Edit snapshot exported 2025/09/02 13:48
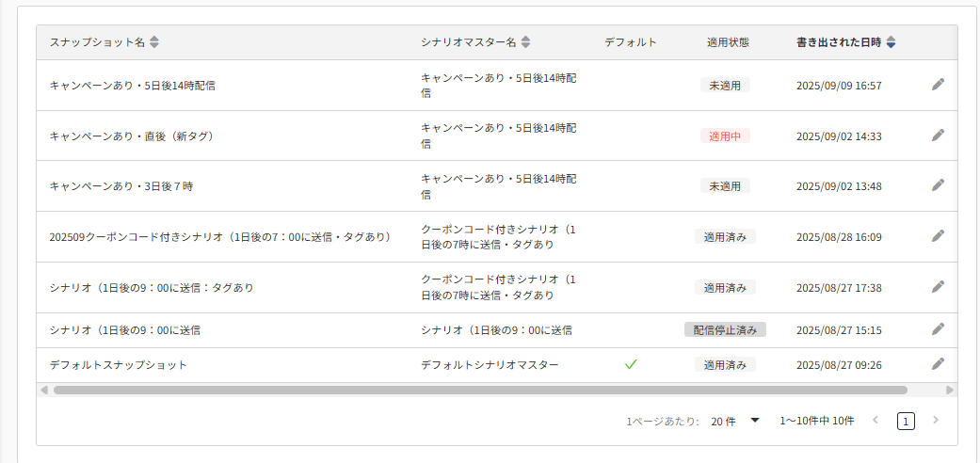This screenshot has width=980, height=463. (x=938, y=185)
